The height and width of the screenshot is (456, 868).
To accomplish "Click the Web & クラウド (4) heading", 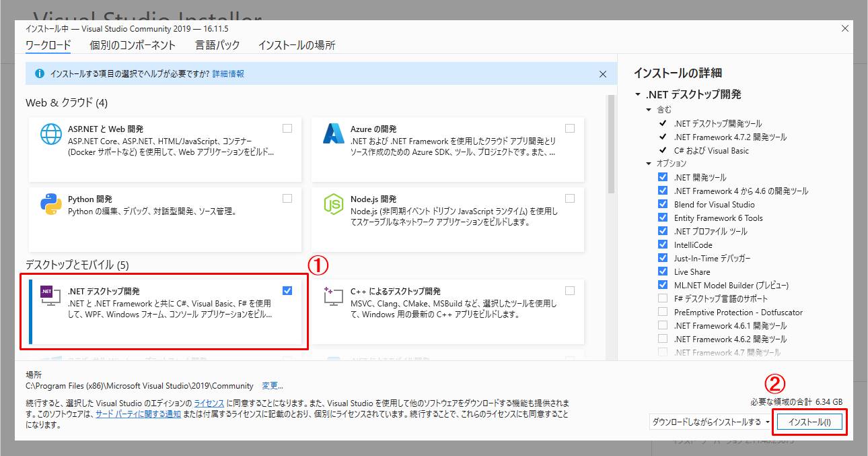I will tap(67, 103).
